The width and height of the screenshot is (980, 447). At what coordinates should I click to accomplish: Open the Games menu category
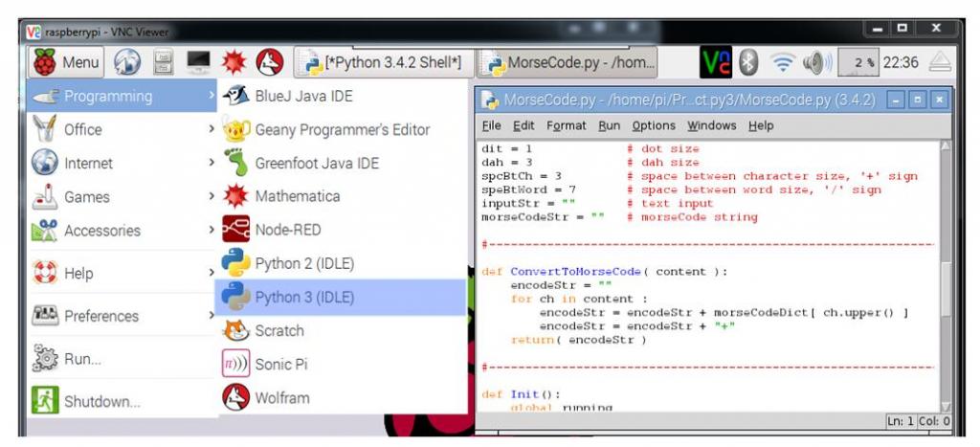(x=122, y=197)
